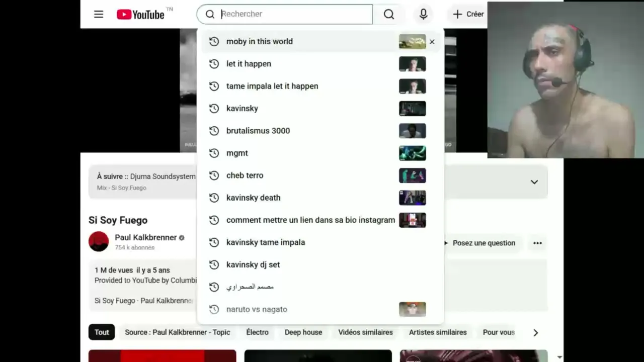Image resolution: width=644 pixels, height=362 pixels.
Task: Open the Créer menu
Action: pyautogui.click(x=468, y=14)
